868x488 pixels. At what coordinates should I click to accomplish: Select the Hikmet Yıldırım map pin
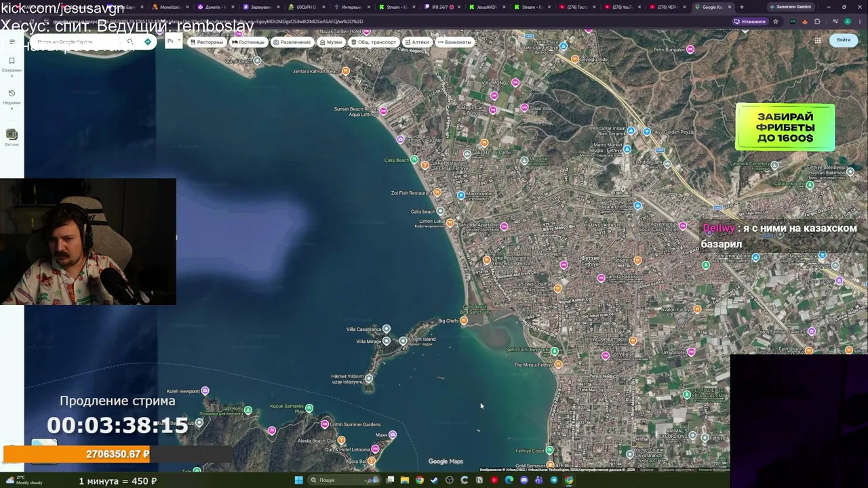pos(368,378)
